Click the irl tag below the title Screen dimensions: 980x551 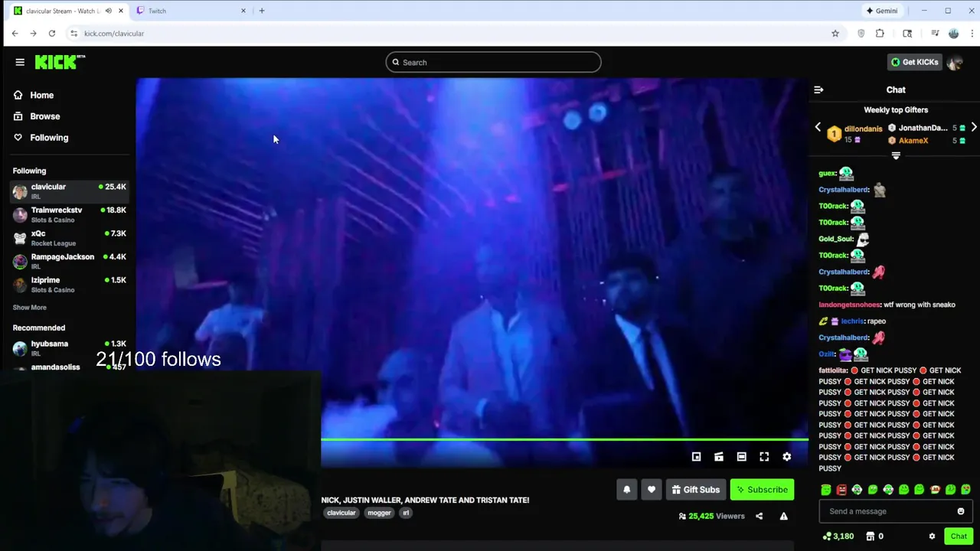tap(406, 513)
